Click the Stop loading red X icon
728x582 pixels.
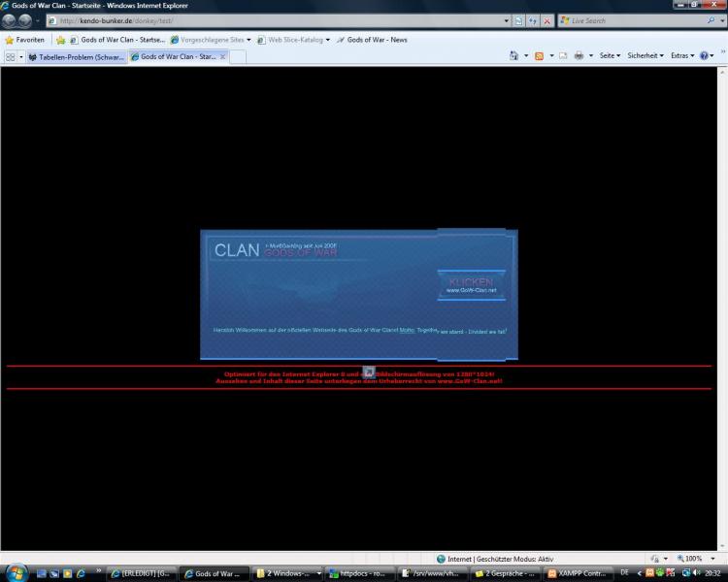(547, 20)
